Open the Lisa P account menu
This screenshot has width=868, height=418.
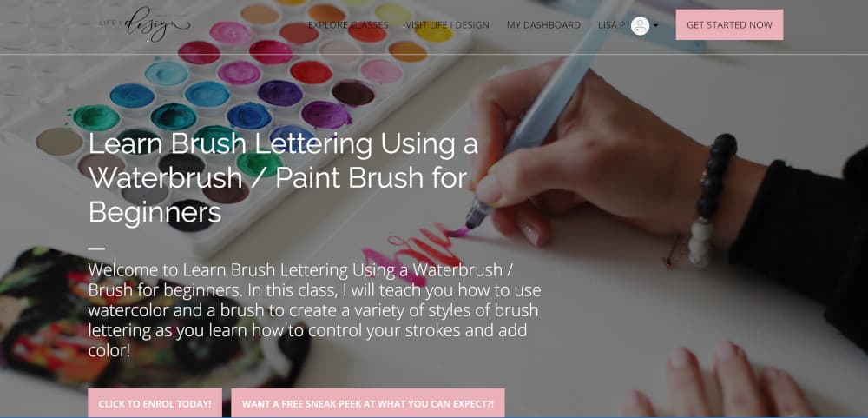611,25
